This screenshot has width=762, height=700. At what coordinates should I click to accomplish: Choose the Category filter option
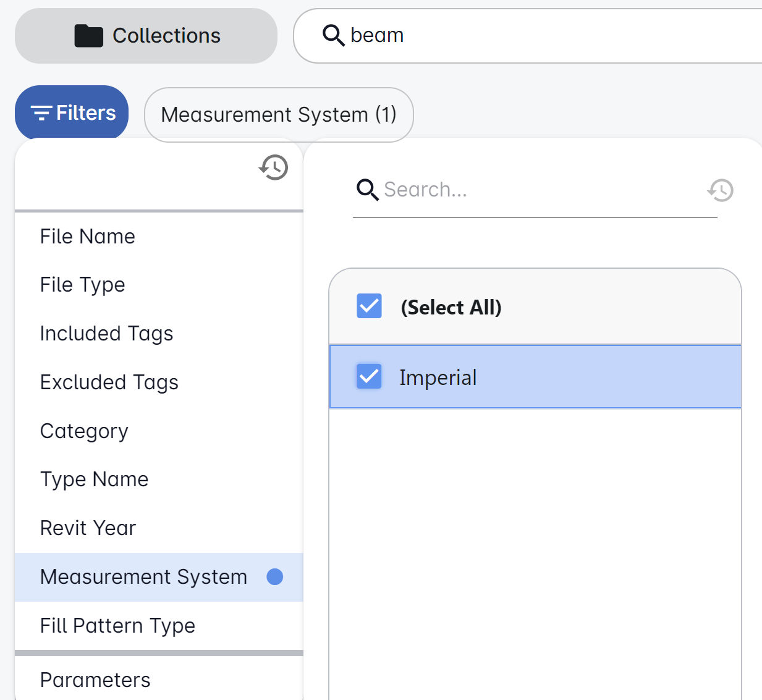coord(84,431)
